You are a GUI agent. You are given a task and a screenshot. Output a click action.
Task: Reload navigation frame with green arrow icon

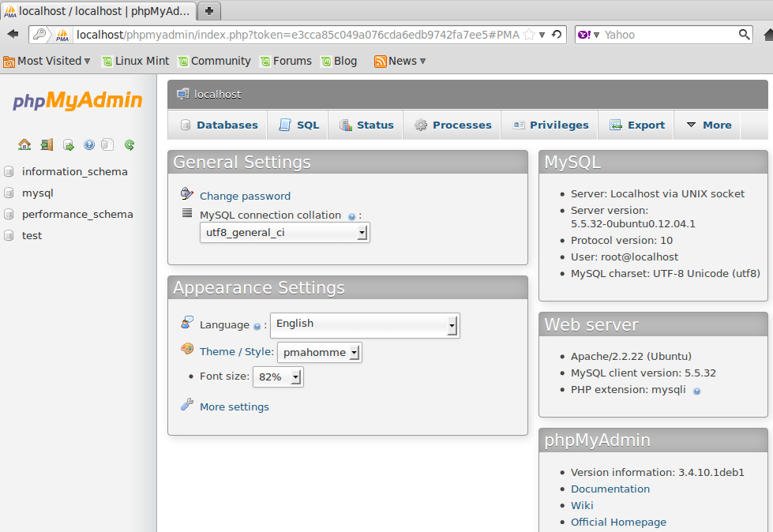point(129,144)
